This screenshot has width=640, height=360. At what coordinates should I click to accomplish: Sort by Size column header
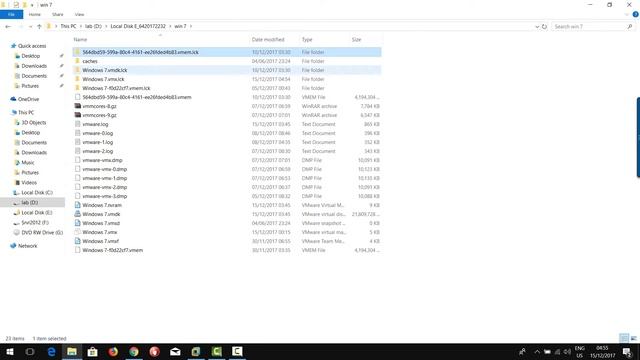(x=356, y=40)
